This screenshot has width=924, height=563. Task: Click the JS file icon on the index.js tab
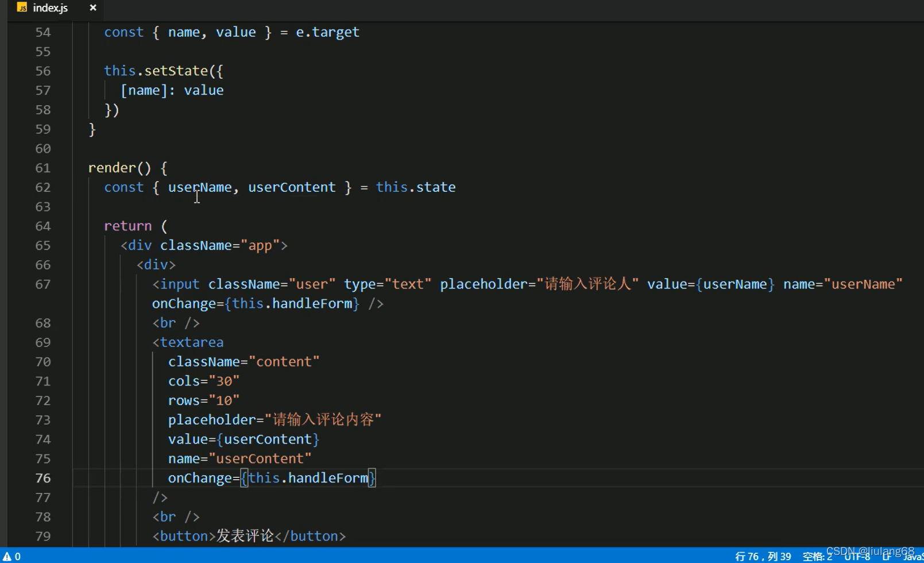pos(22,7)
